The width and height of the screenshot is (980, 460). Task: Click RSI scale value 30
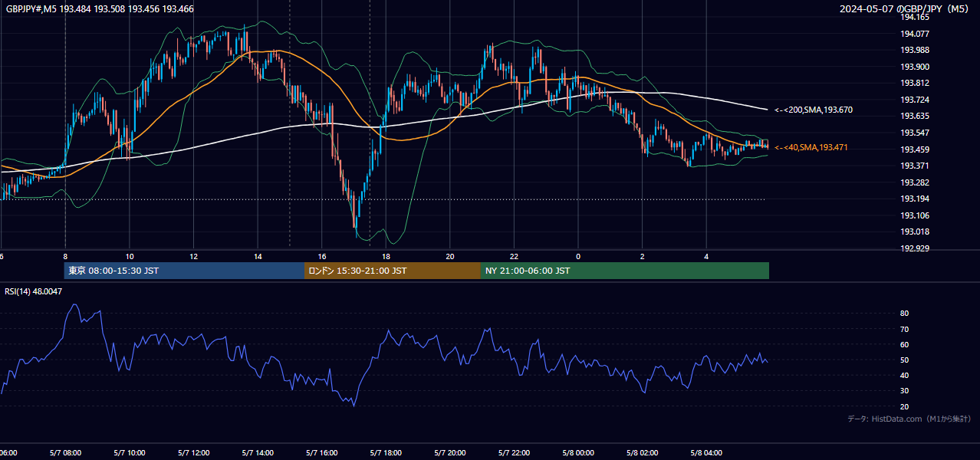904,391
